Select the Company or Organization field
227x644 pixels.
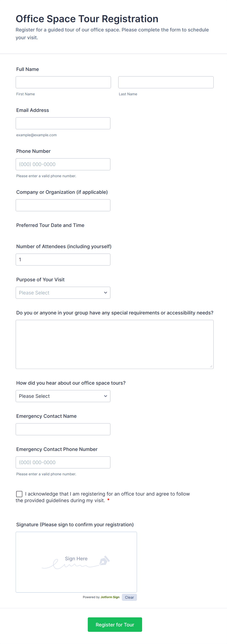63,205
